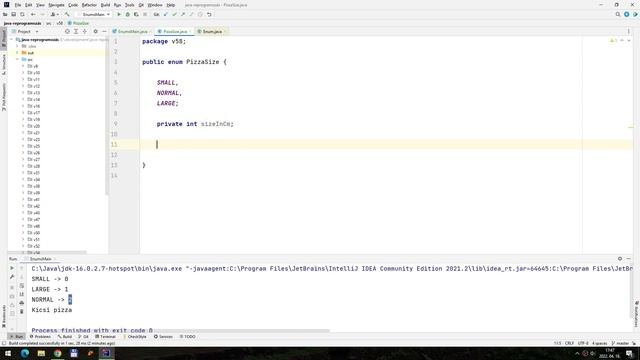Screen dimensions: 640x360
Task: Click the Run with Coverage icon
Action: click(x=136, y=14)
